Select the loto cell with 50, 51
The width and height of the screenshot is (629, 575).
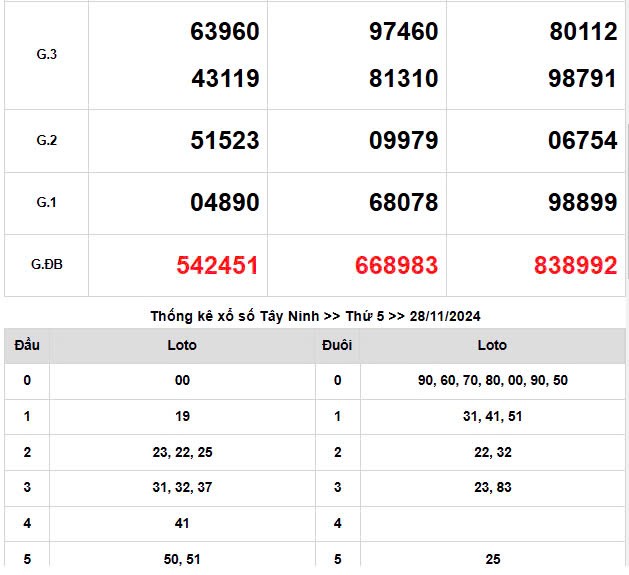(x=182, y=559)
